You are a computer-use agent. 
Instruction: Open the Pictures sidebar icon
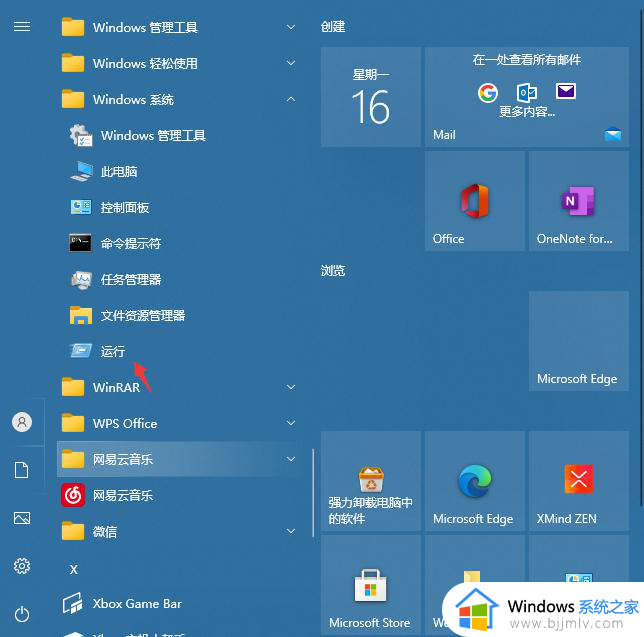[x=21, y=518]
